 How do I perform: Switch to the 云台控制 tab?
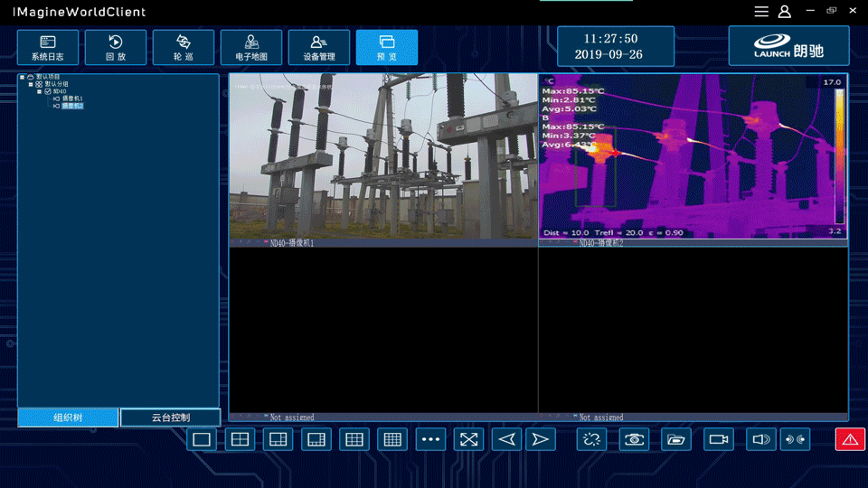170,418
